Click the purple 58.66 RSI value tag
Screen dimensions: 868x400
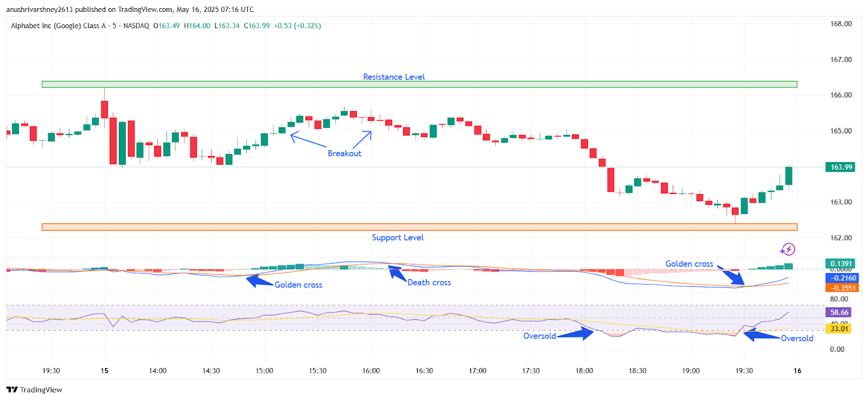(x=838, y=312)
